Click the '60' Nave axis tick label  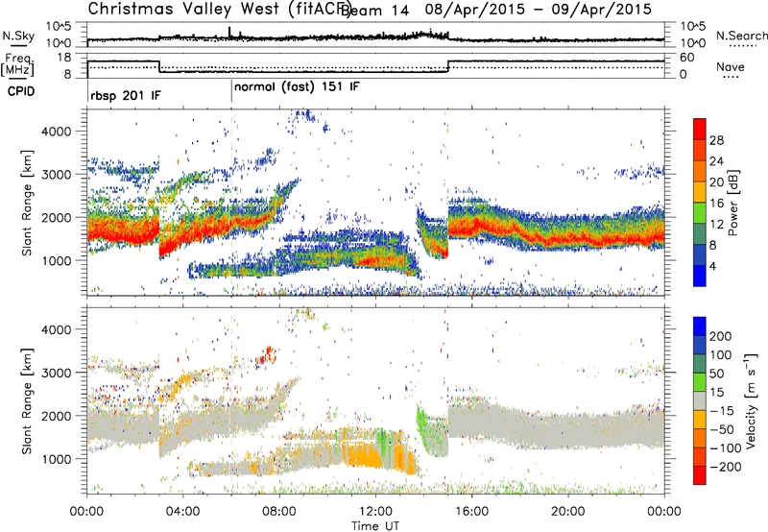point(687,58)
